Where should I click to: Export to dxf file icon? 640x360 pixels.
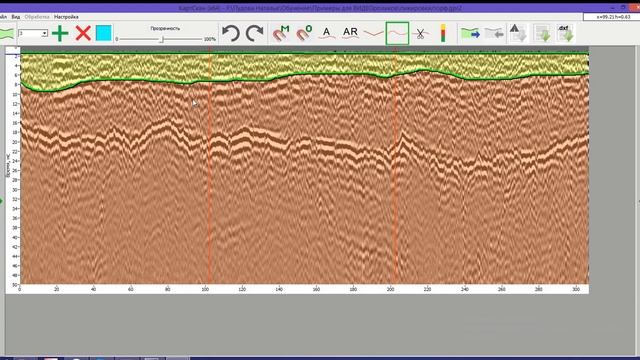(x=566, y=33)
